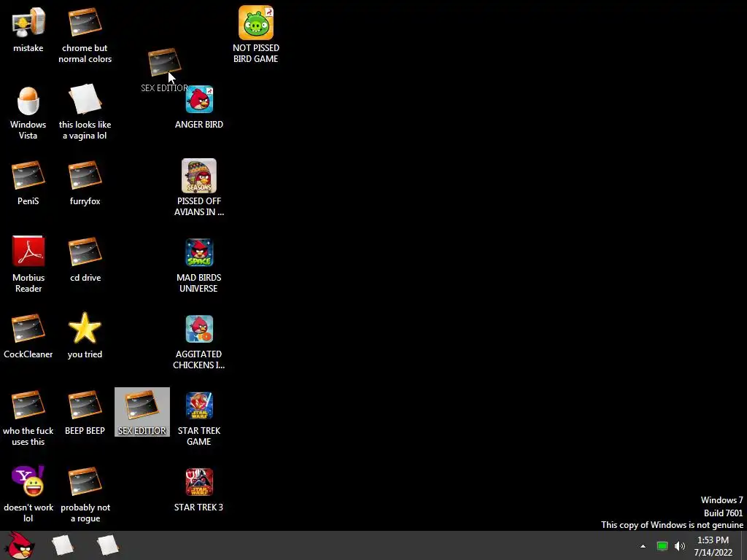Select the 'AGGITATED CHICKENS I...' Rio icon
The width and height of the screenshot is (747, 560).
click(199, 329)
